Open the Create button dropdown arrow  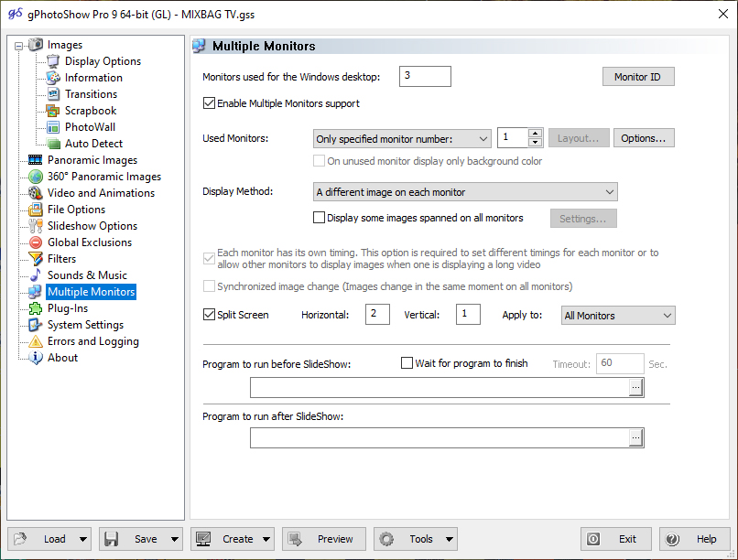click(x=266, y=539)
